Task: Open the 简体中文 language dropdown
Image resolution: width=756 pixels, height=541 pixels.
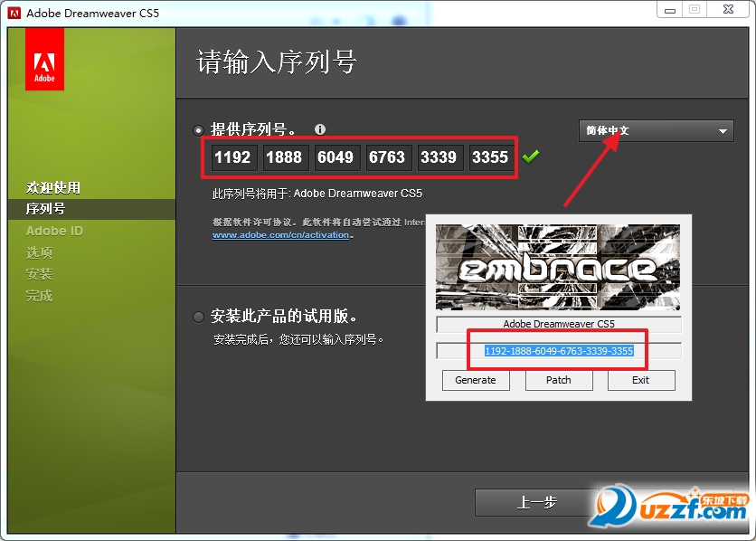Action: point(657,130)
